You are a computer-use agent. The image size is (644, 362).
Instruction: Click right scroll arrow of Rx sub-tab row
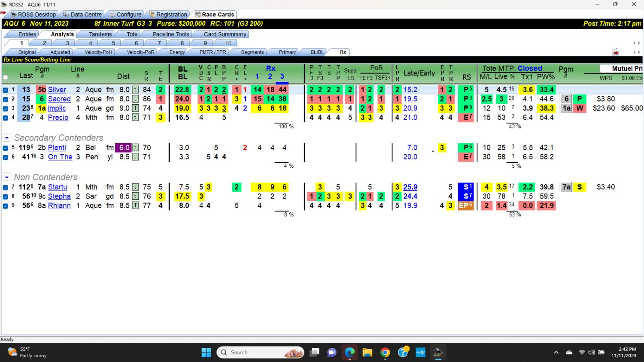coord(639,52)
